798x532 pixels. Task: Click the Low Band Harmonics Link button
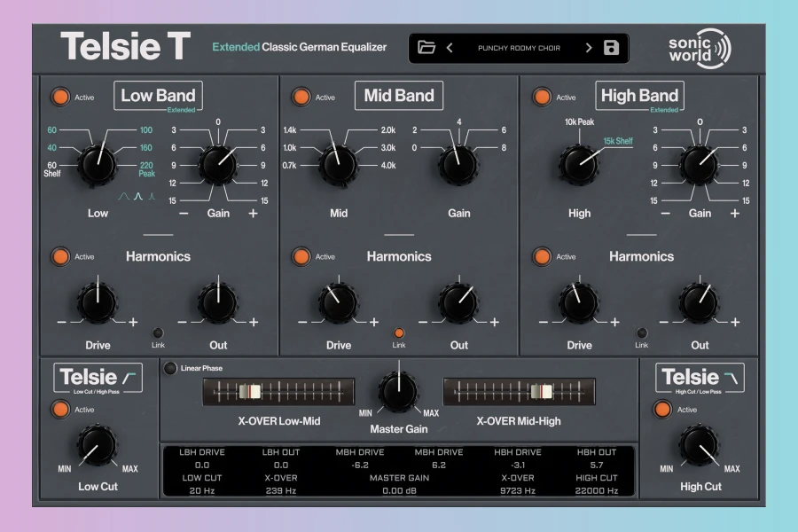(x=158, y=332)
